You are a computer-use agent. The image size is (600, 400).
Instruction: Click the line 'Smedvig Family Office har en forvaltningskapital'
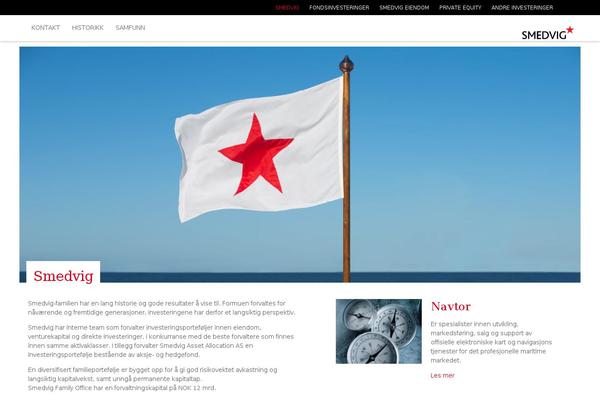point(122,388)
